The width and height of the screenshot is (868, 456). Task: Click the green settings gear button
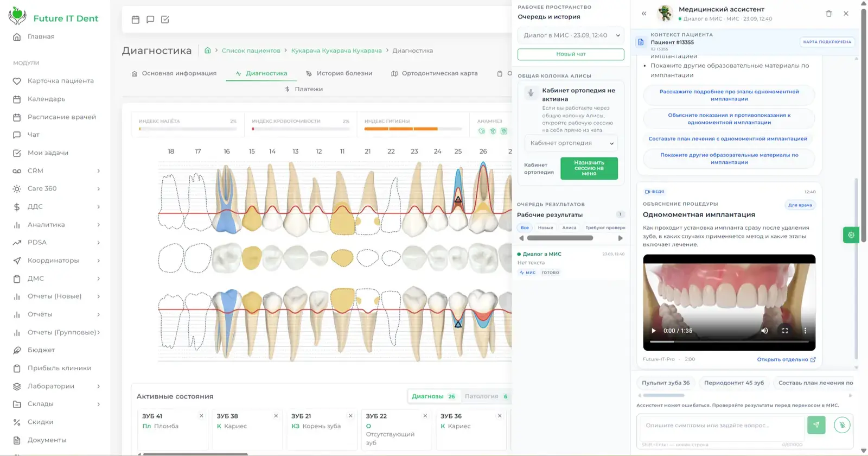[851, 235]
